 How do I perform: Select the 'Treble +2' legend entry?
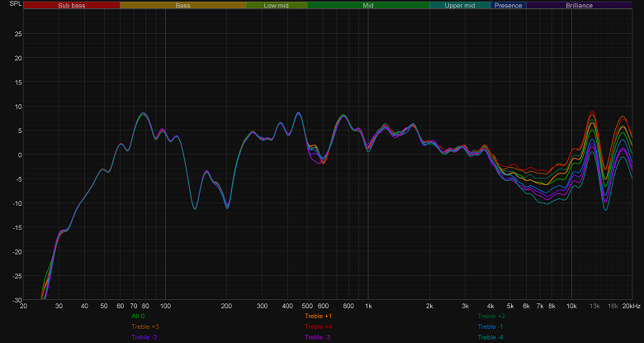point(491,317)
